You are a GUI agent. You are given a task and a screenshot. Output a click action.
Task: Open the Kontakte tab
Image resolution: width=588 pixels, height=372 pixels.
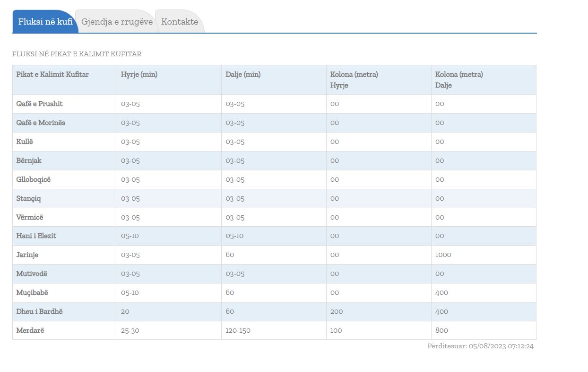coord(180,22)
